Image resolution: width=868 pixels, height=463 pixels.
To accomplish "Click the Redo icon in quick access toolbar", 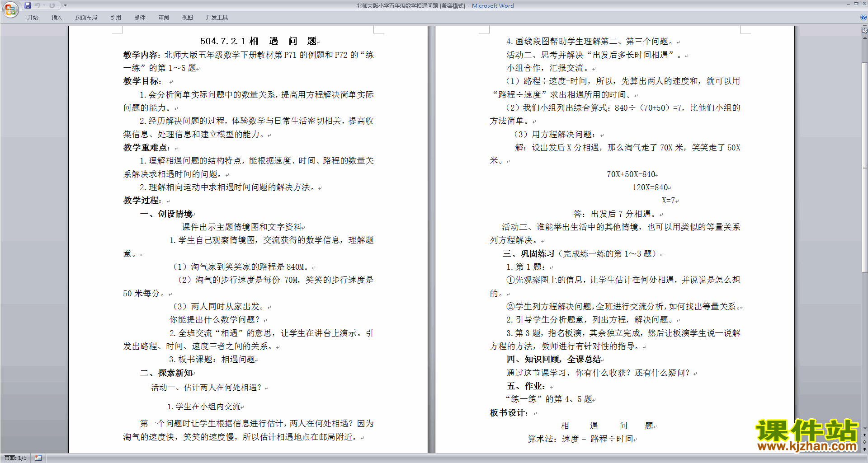I will pyautogui.click(x=52, y=5).
